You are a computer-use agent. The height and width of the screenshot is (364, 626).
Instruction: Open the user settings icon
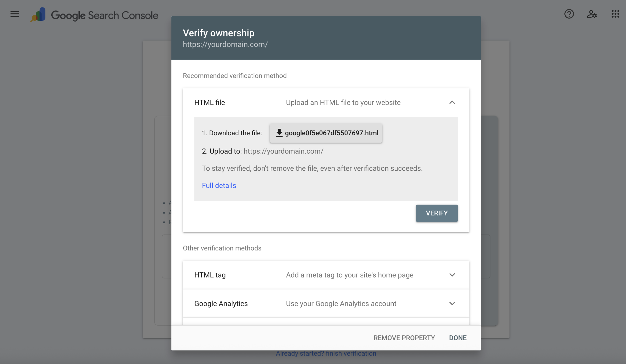pos(592,14)
